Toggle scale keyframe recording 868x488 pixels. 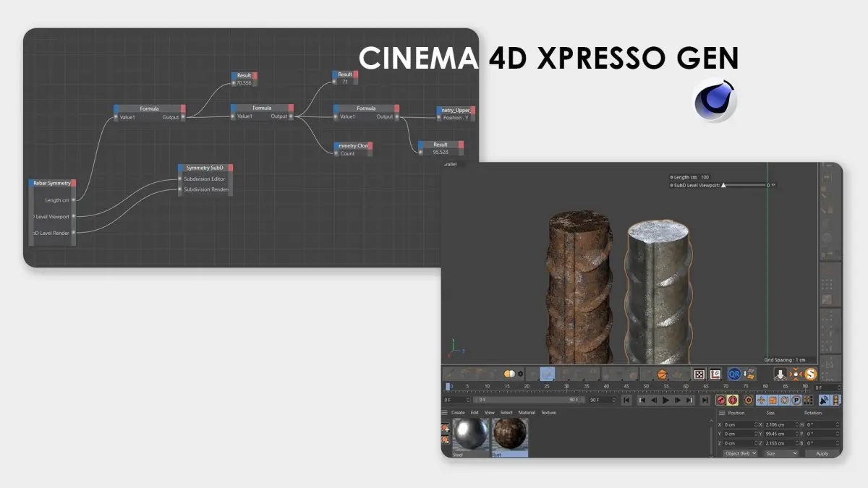(x=773, y=400)
